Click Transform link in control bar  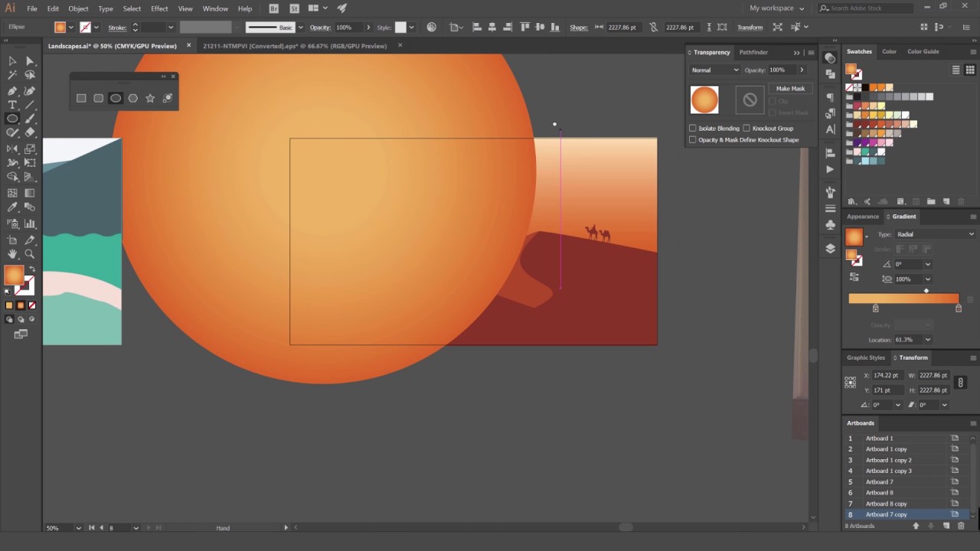click(x=750, y=28)
